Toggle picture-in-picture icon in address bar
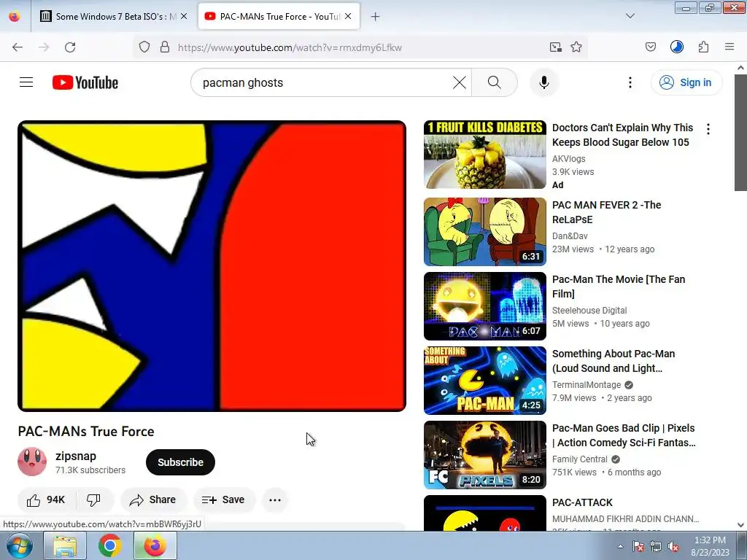The image size is (747, 560). 555,47
